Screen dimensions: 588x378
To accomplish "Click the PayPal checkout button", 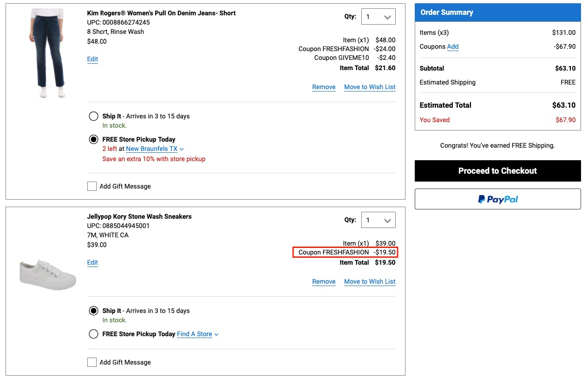I will [x=497, y=199].
